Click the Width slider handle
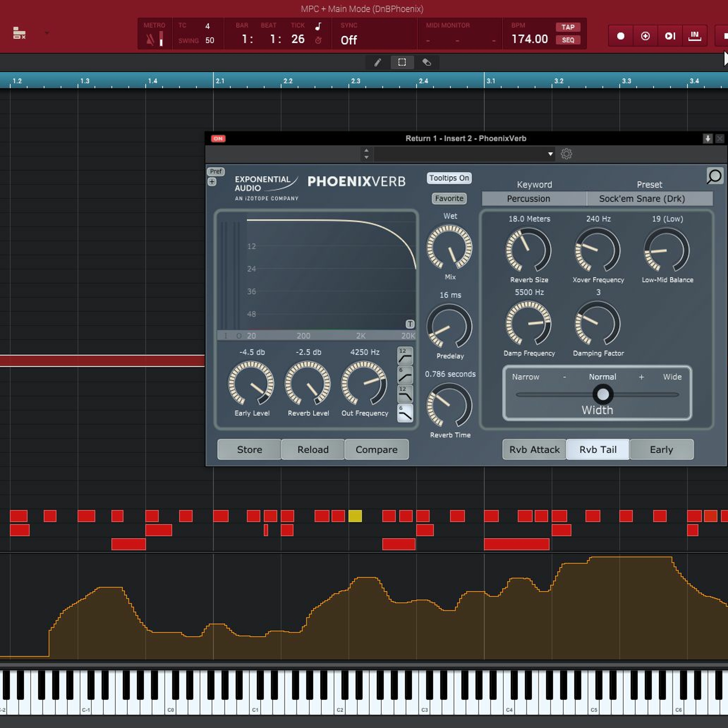Screen dimensions: 728x728 click(603, 395)
